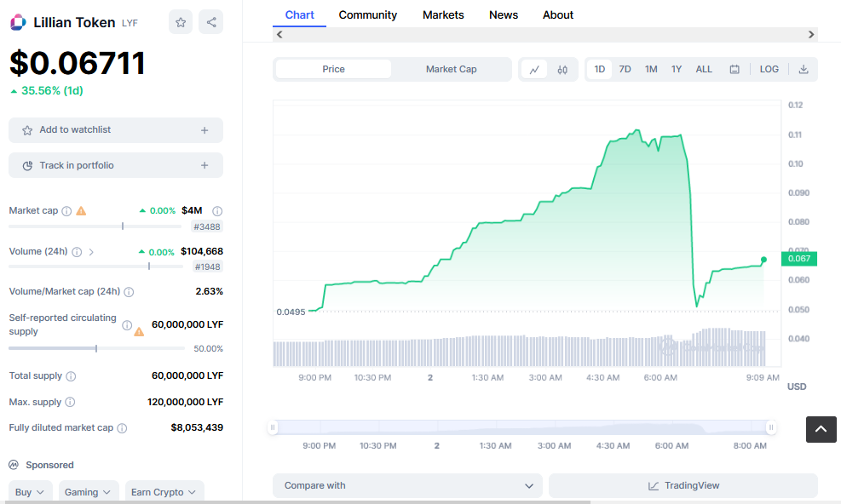Click the Volume (24h) rank progress bar

tap(96, 266)
